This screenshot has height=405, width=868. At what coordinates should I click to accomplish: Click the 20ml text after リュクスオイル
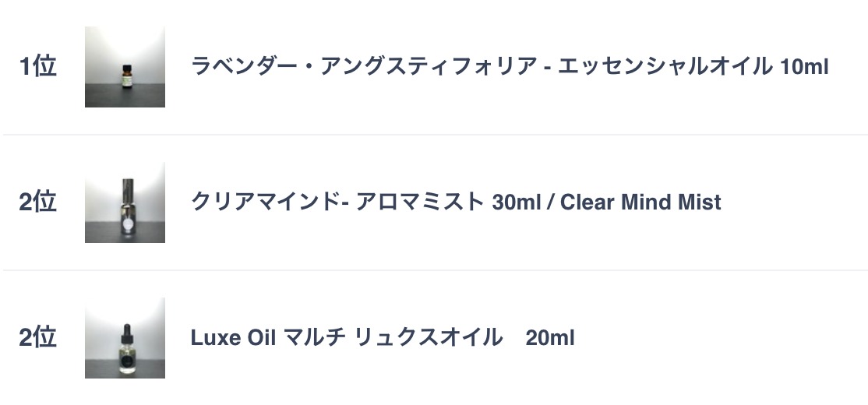click(549, 338)
